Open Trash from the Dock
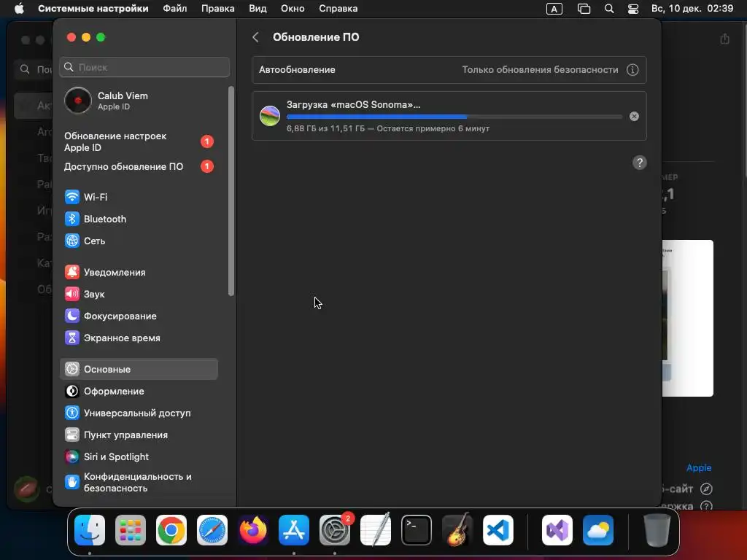The width and height of the screenshot is (747, 560). [657, 530]
